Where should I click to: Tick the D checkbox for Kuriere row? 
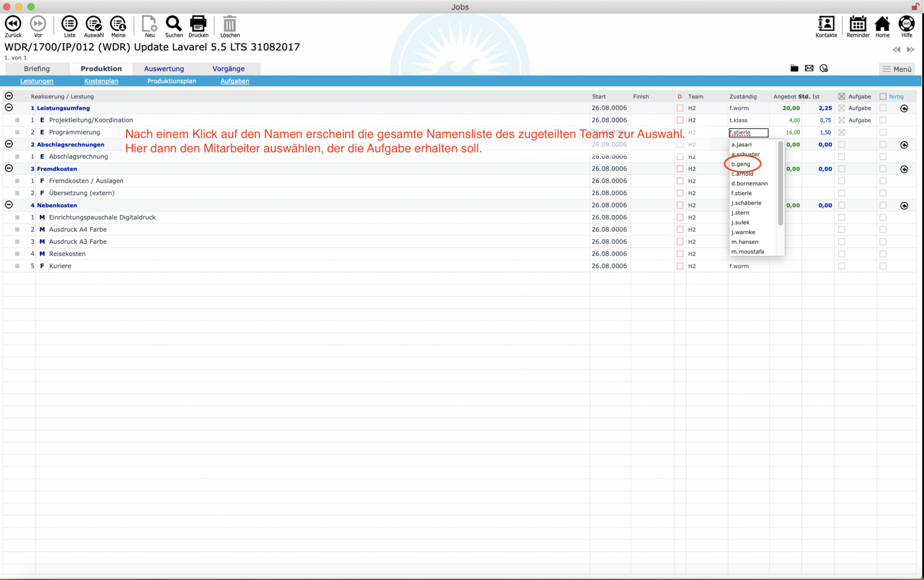[x=680, y=266]
